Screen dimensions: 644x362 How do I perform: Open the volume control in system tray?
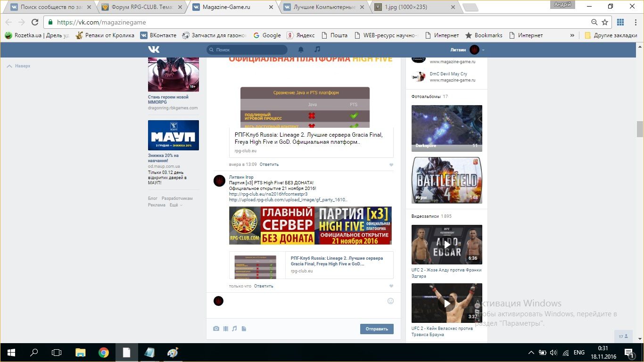coord(553,353)
